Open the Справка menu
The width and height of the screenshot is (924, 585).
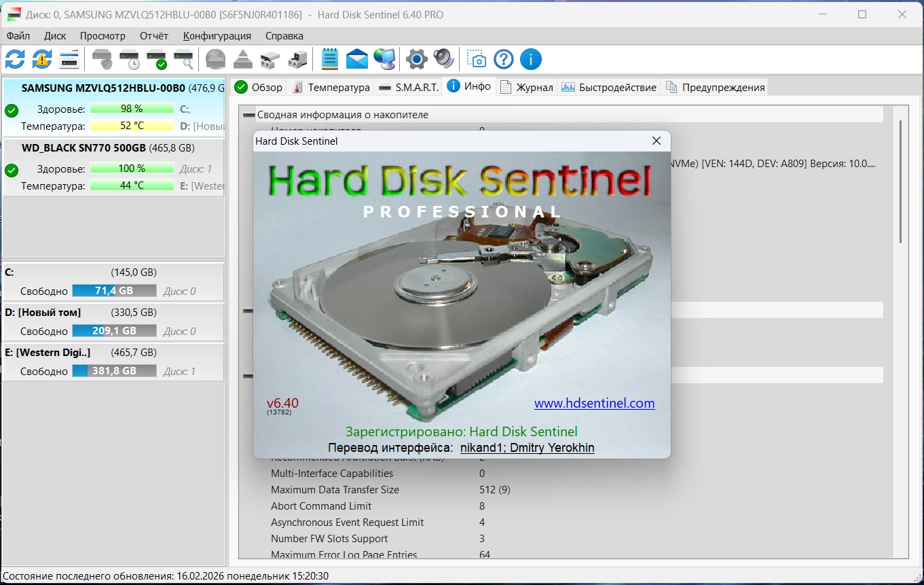coord(284,36)
